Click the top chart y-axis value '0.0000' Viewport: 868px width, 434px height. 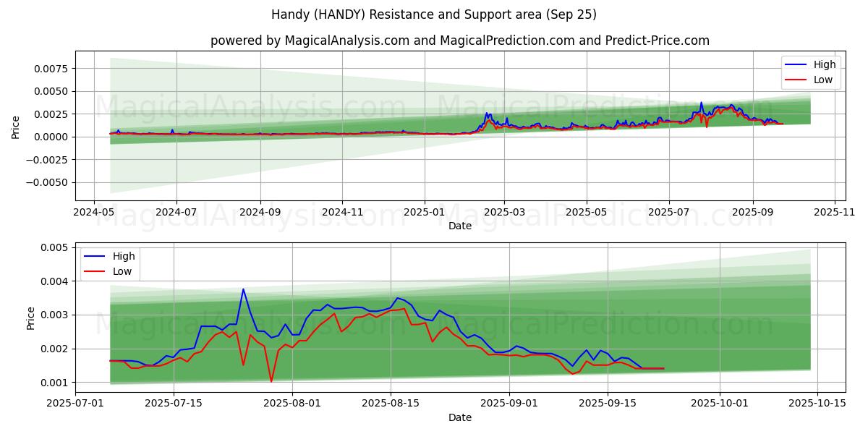click(x=51, y=137)
